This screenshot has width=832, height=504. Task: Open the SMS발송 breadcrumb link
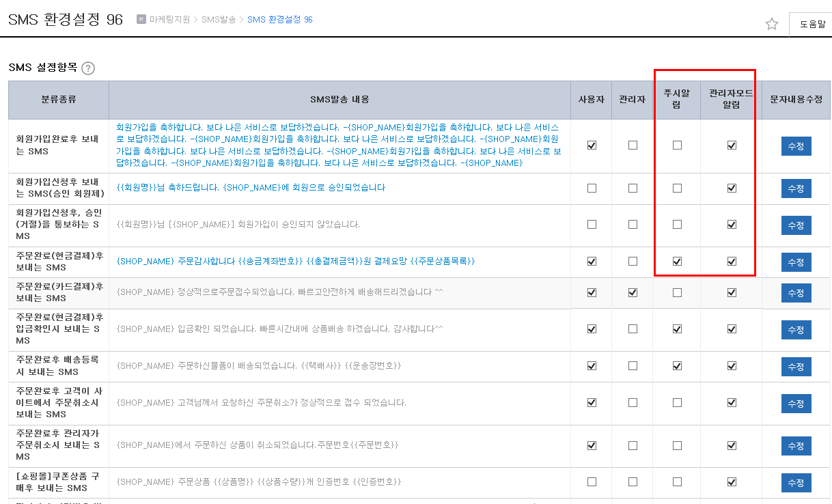pos(219,20)
